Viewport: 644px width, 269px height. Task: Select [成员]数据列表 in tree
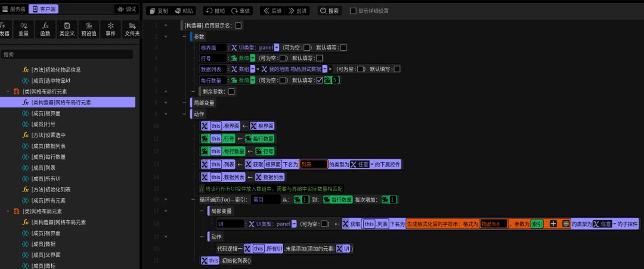tap(48, 146)
